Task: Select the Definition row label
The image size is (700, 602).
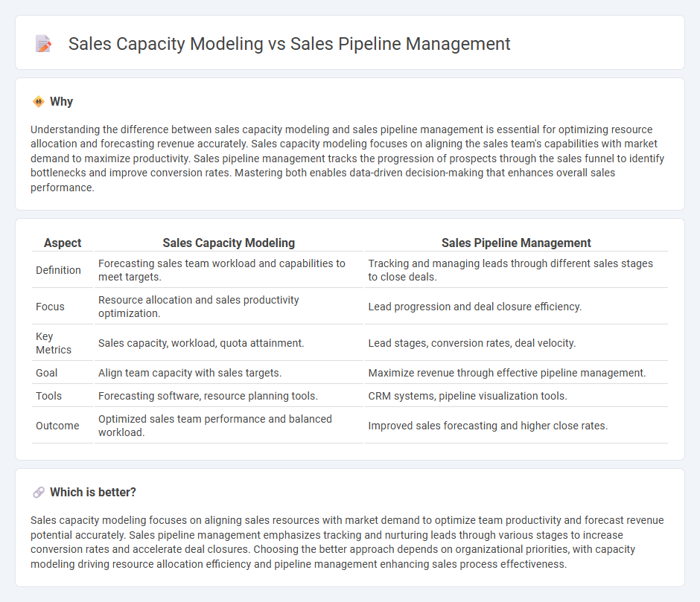Action: tap(59, 270)
